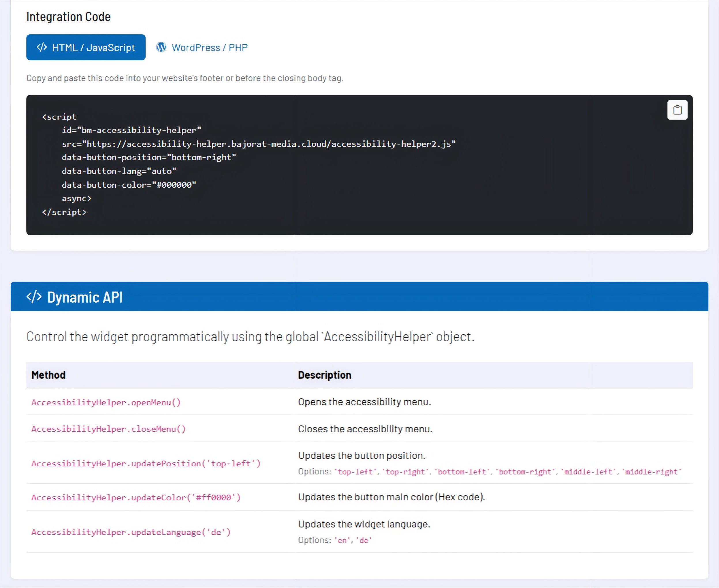719x588 pixels.
Task: Click the 'bottom-left' position option
Action: coord(462,472)
